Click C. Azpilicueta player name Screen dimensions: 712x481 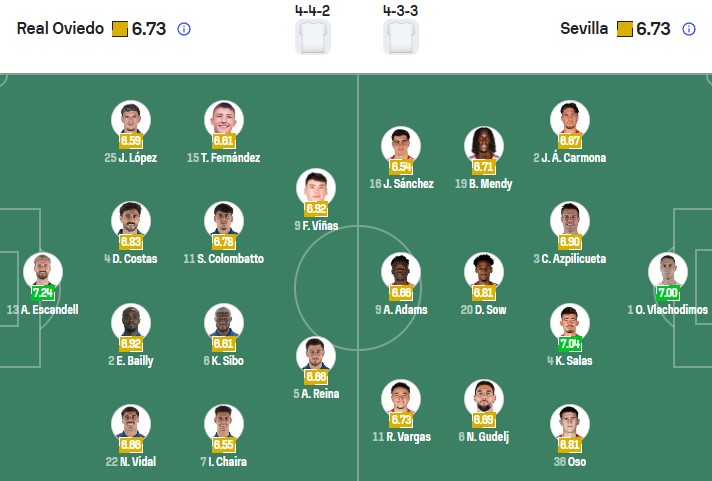pyautogui.click(x=575, y=259)
